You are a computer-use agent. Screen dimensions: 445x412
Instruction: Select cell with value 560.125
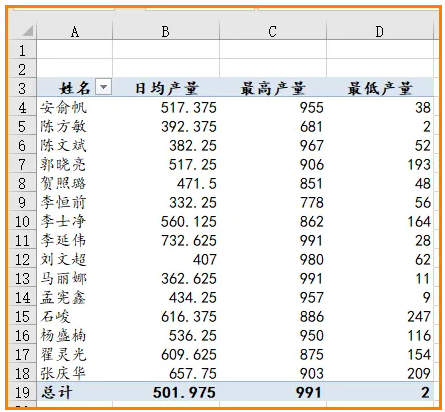166,221
